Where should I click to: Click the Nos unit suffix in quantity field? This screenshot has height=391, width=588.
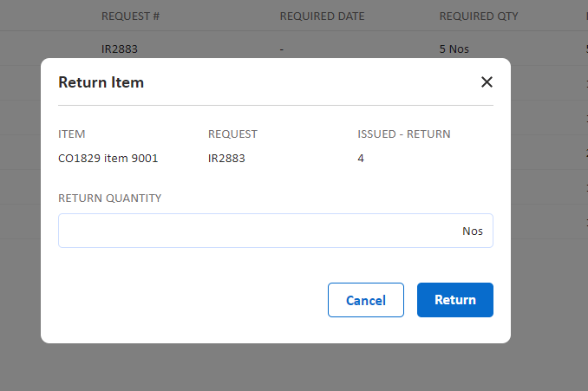click(x=472, y=231)
